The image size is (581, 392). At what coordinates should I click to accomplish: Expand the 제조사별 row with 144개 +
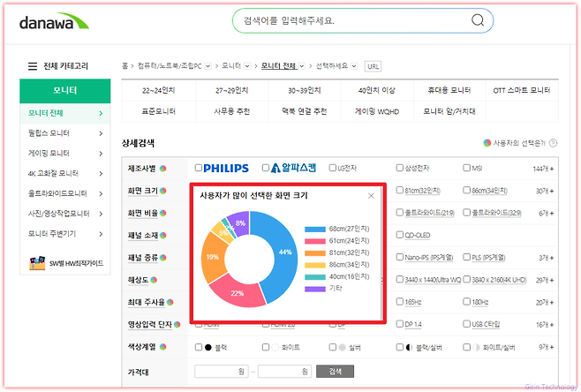(543, 168)
